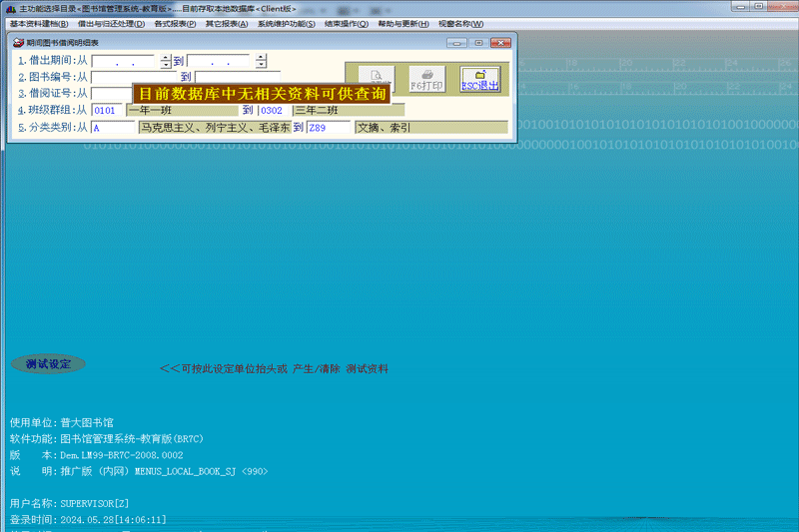Screen dimensions: 799x532
Task: Decrease the 借出期间 start date spinner
Action: click(166, 65)
